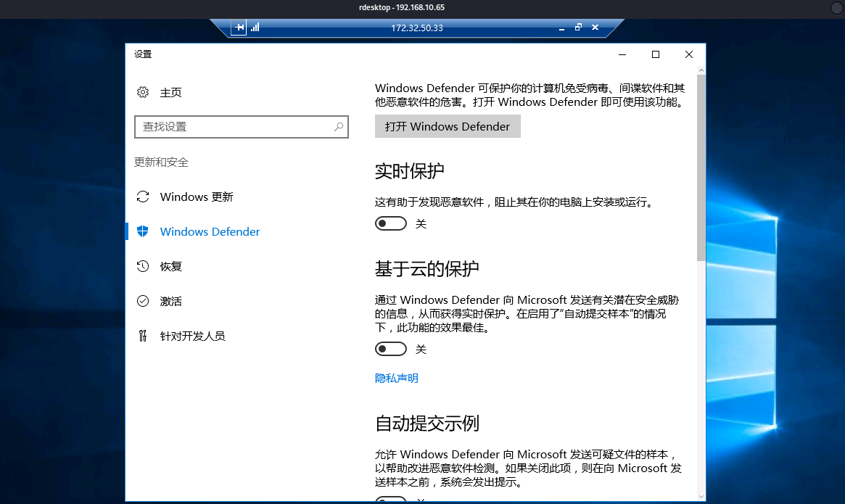
Task: Restore down the remote session from the connection bar
Action: pyautogui.click(x=578, y=28)
